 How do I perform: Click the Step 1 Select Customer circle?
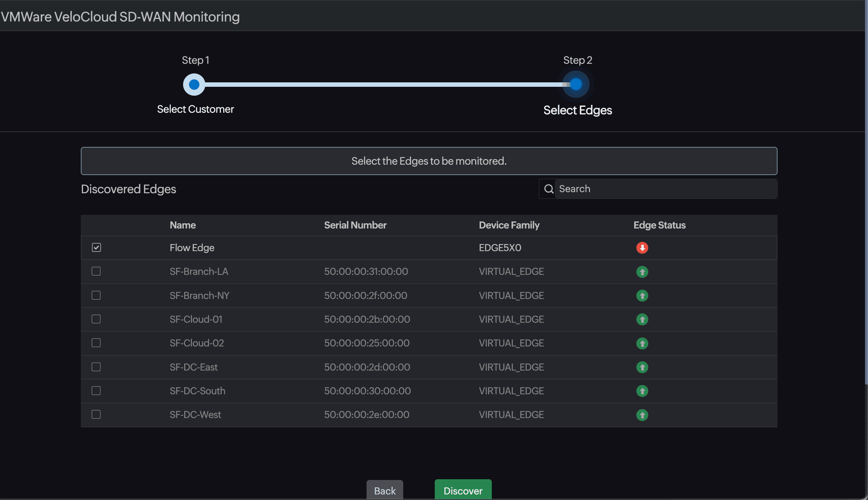click(194, 84)
